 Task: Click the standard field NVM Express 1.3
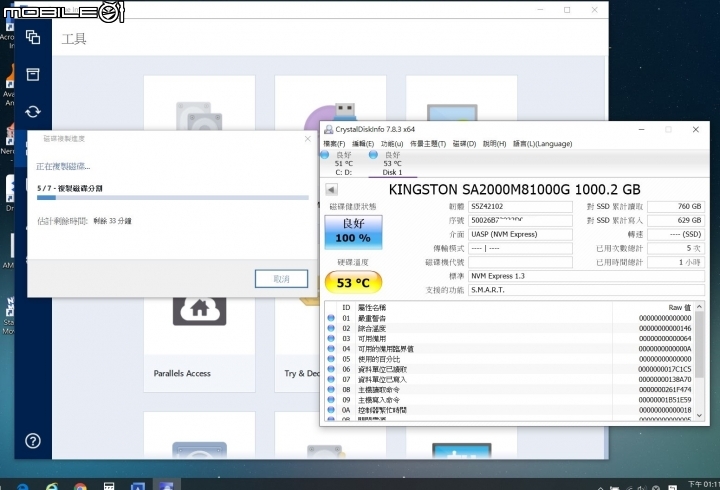click(586, 276)
